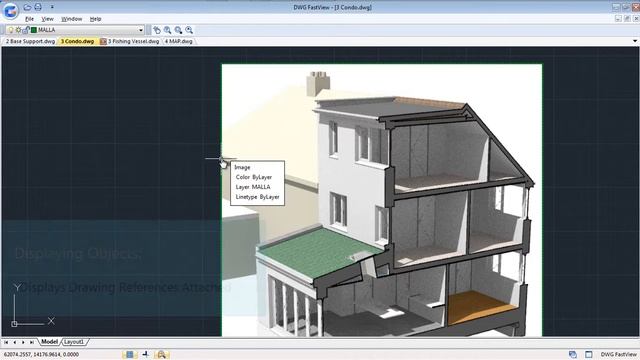Click the coordinates readout in status bar

coord(41,354)
